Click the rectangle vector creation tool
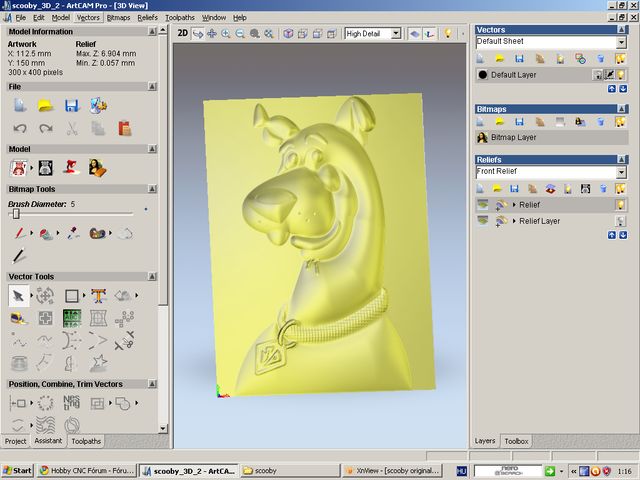This screenshot has height=480, width=640. 71,296
